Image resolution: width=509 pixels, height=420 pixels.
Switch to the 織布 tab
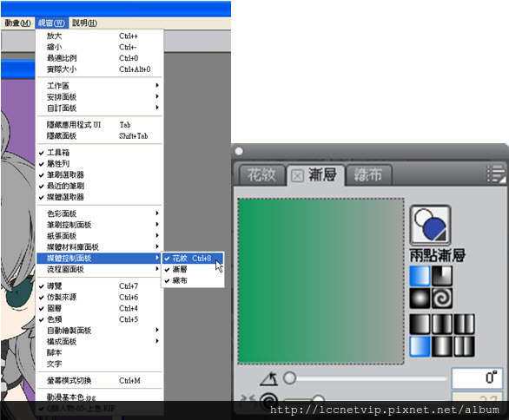tap(368, 175)
